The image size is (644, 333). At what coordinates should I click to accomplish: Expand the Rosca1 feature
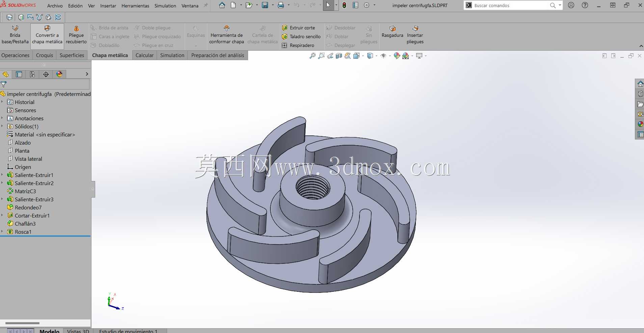[x=2, y=232]
